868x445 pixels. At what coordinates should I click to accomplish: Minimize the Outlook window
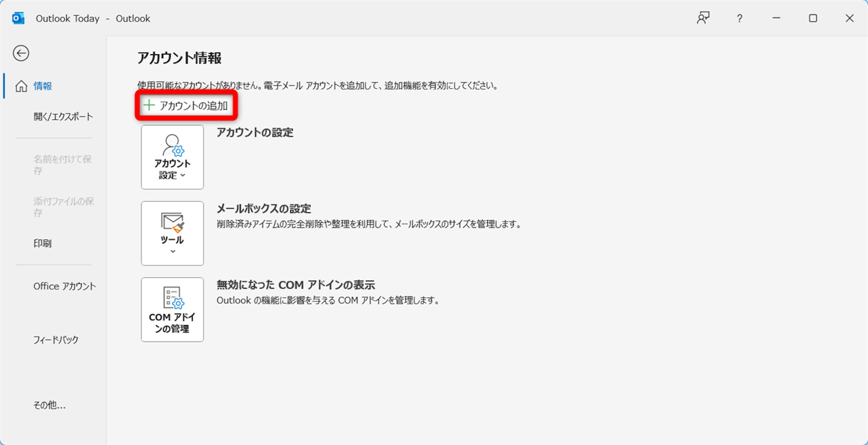[x=776, y=18]
